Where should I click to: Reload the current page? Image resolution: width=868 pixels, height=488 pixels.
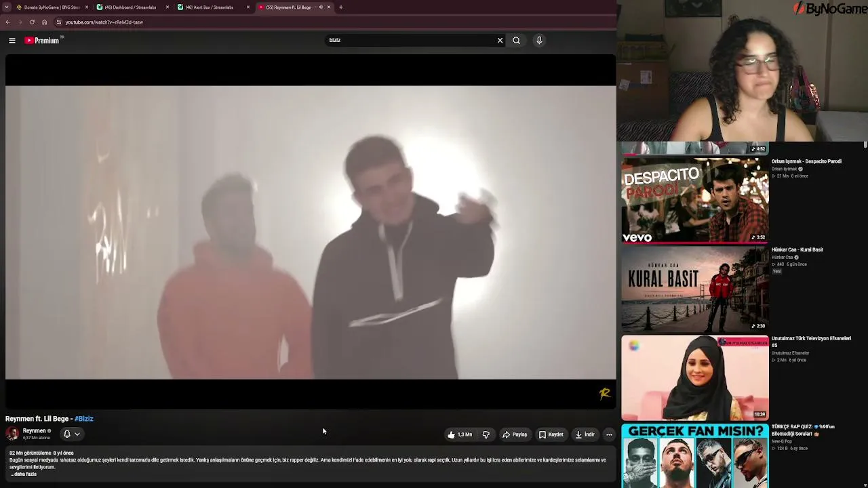pos(32,22)
